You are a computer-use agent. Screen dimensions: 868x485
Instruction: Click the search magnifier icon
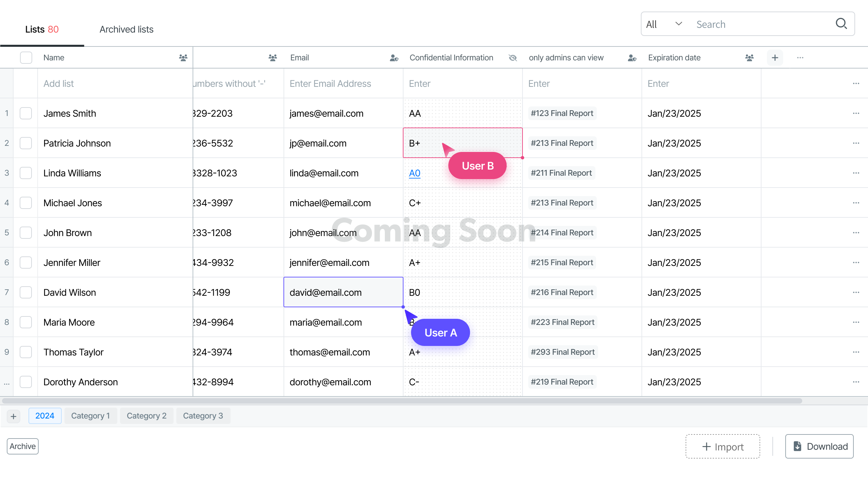tap(841, 24)
